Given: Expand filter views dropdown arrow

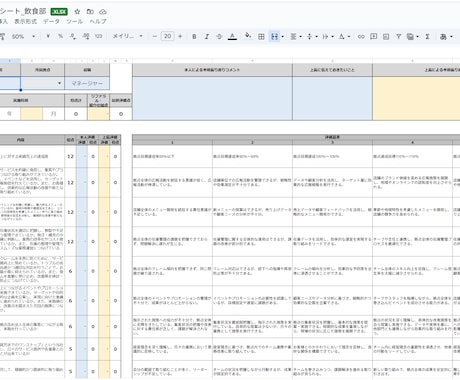Looking at the screenshot, I should pyautogui.click(x=417, y=37).
